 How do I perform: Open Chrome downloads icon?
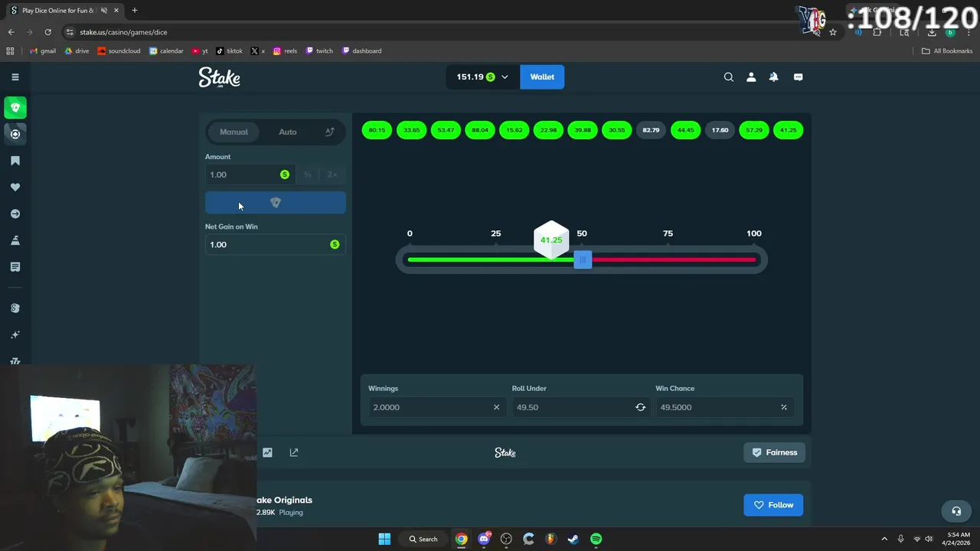(x=932, y=32)
